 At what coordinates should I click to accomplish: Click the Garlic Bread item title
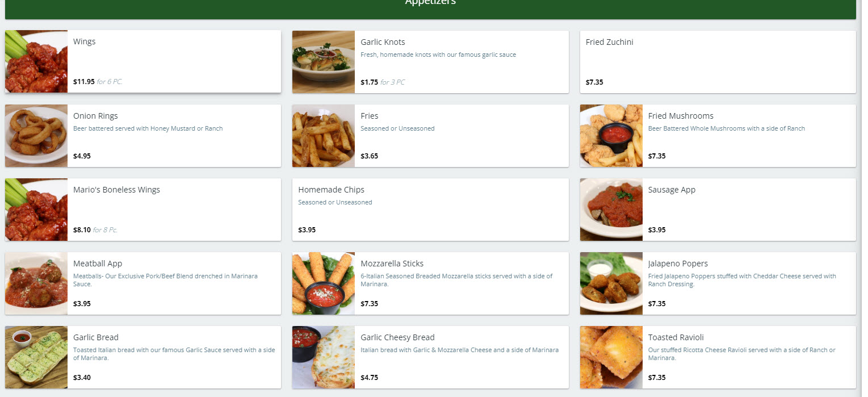click(96, 337)
